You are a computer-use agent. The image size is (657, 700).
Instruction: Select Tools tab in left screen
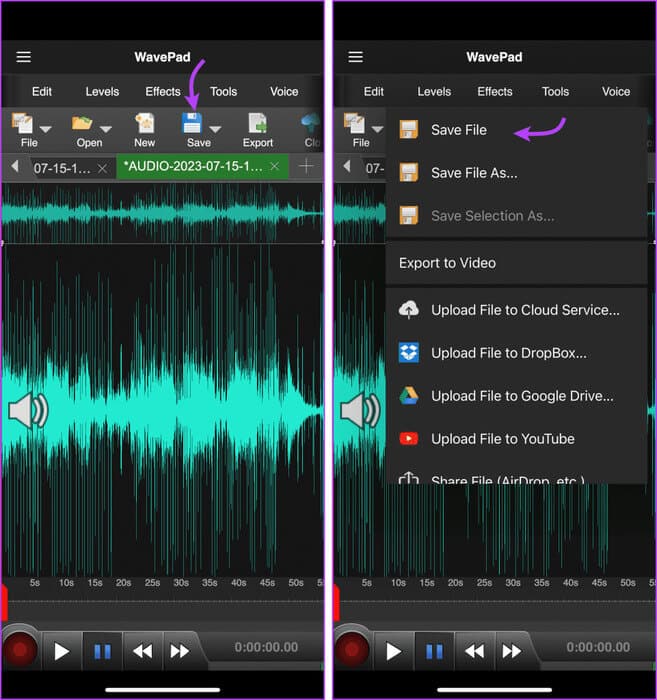pyautogui.click(x=224, y=92)
